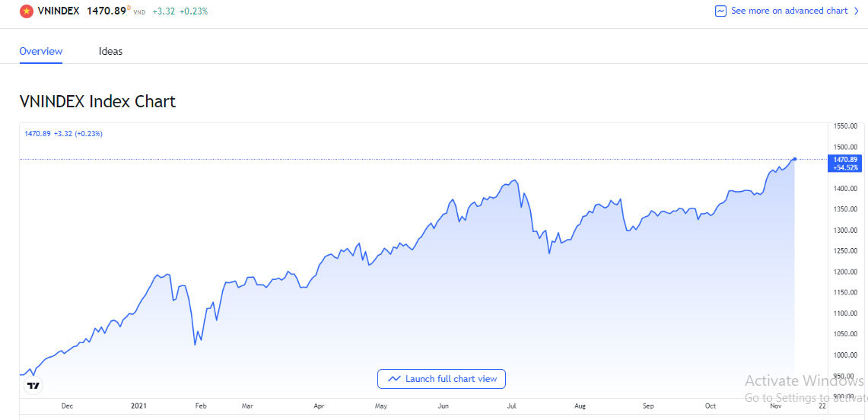868x420 pixels.
Task: Select the Overview tab
Action: pyautogui.click(x=41, y=52)
